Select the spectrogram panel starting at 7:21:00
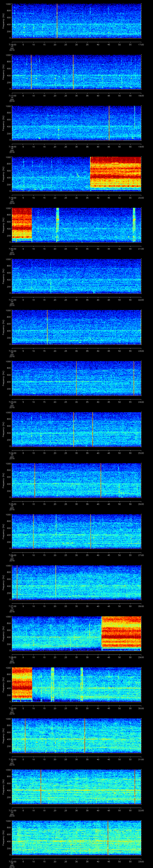This screenshot has width=153, height=868. 76,276
